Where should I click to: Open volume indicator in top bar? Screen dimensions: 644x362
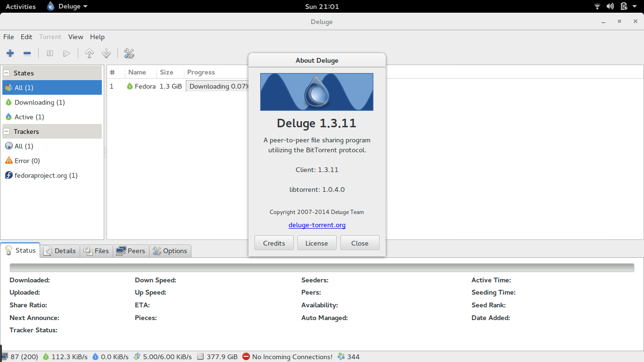point(611,7)
